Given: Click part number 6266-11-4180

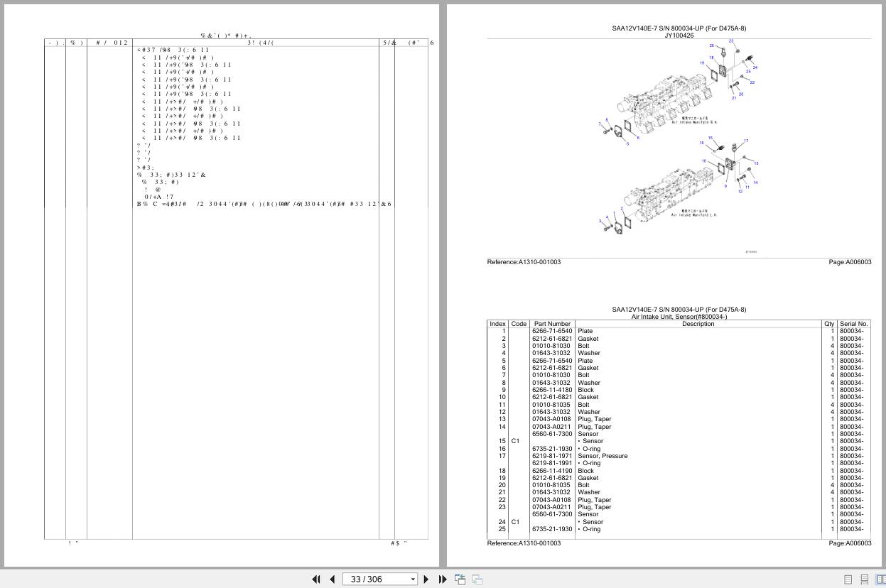Looking at the screenshot, I should [552, 390].
